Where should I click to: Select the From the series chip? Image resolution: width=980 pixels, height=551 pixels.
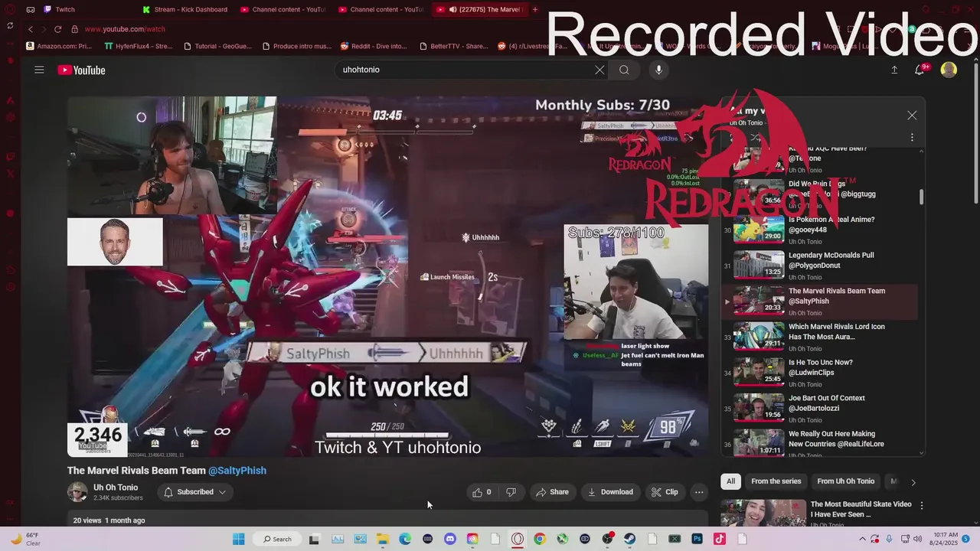tap(776, 481)
